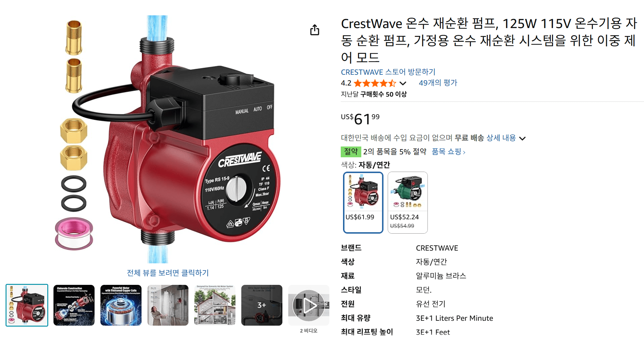The image size is (644, 340).
Task: Click the star rating icons
Action: [375, 83]
